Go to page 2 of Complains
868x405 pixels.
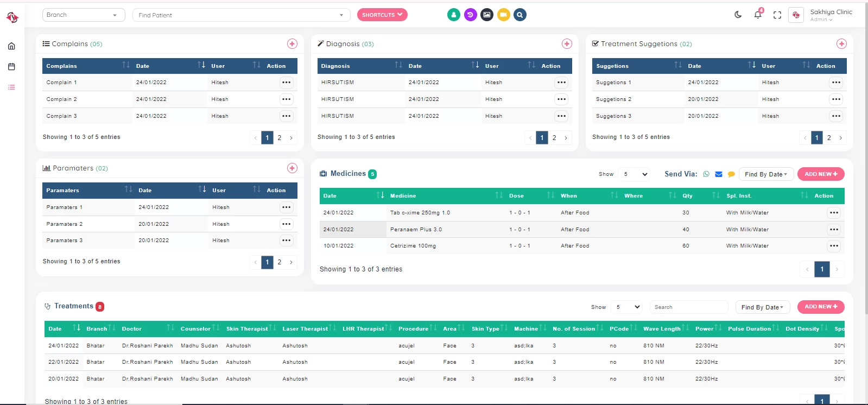[280, 138]
